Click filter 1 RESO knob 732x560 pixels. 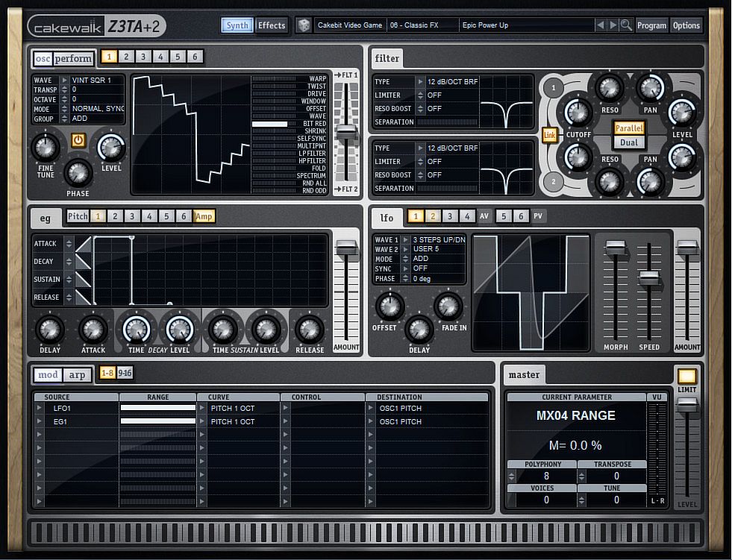pos(609,88)
